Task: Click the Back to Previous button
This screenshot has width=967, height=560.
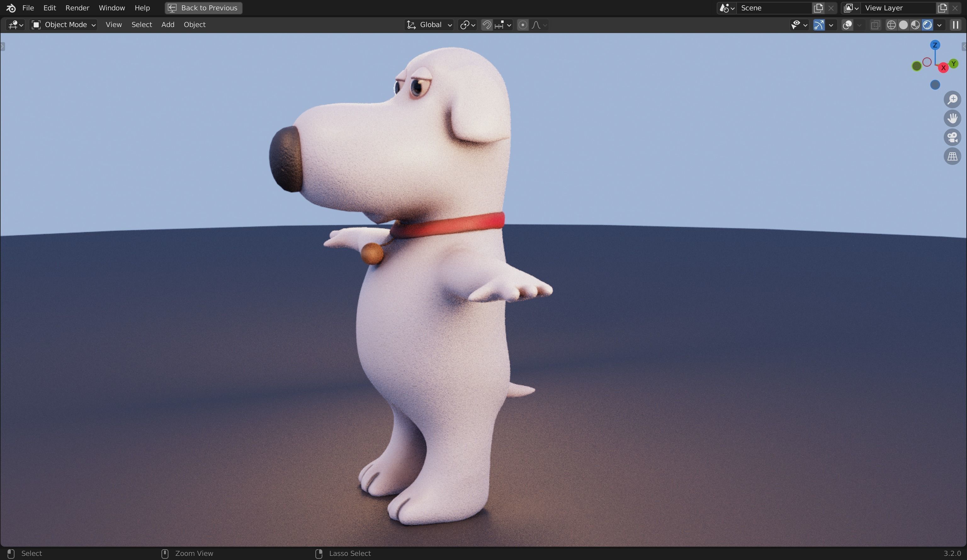Action: coord(203,8)
